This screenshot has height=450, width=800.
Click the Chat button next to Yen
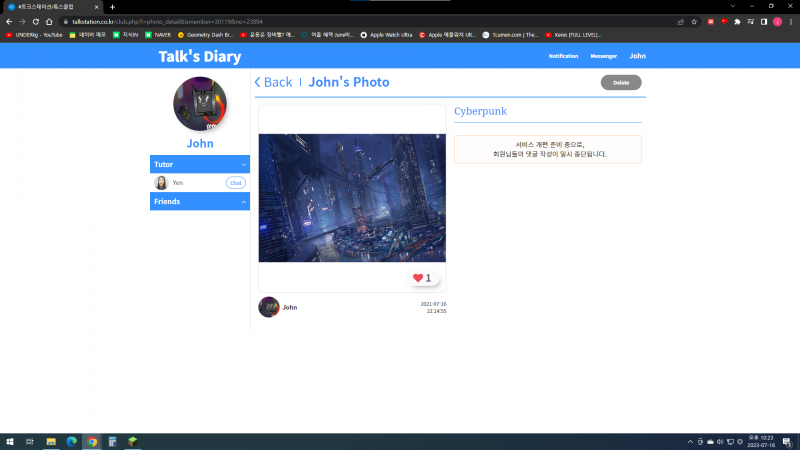click(236, 183)
